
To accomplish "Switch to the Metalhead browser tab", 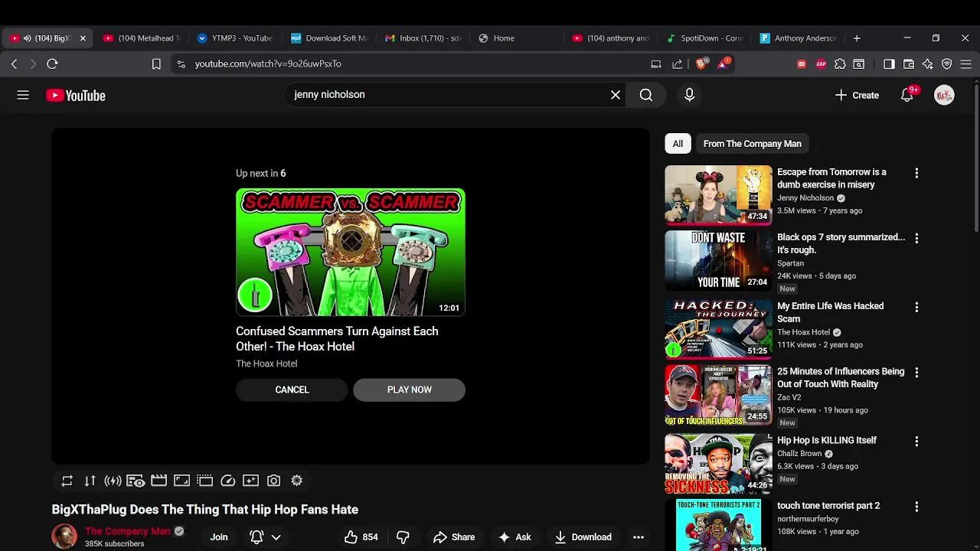I will [x=143, y=38].
